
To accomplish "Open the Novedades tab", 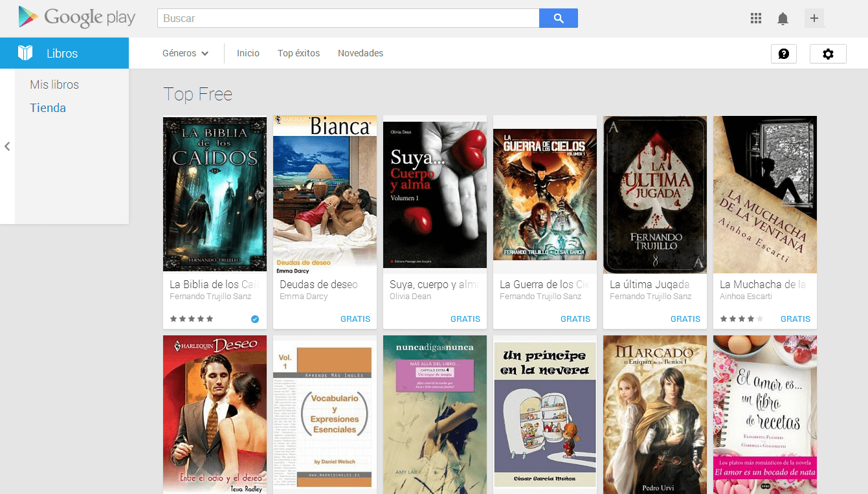I will pyautogui.click(x=361, y=53).
